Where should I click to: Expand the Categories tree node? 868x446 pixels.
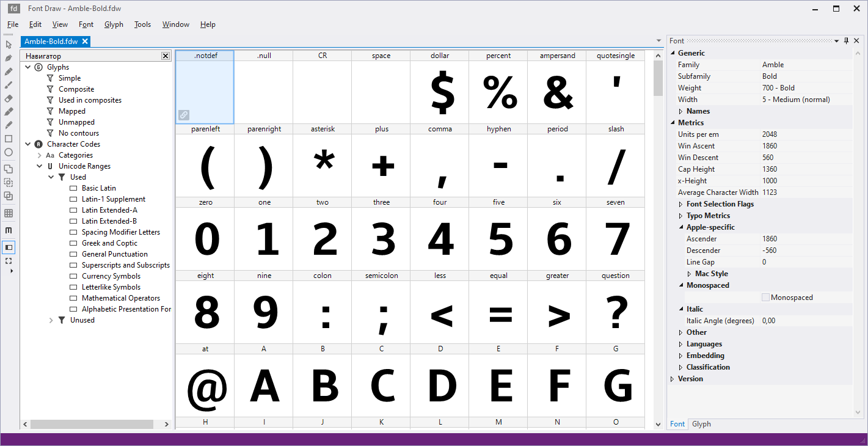point(39,155)
